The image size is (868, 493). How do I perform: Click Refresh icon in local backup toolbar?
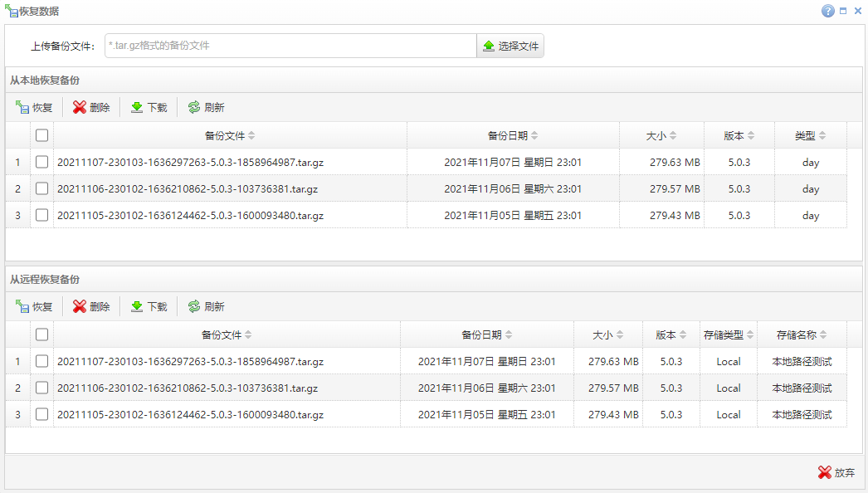click(x=194, y=107)
